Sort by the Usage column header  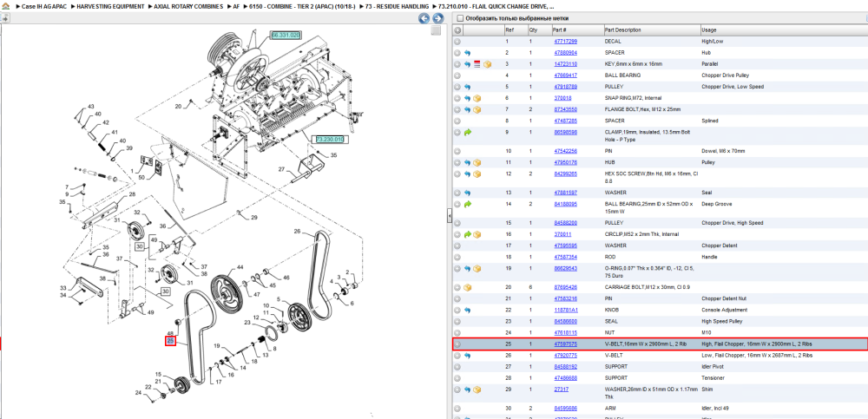pyautogui.click(x=708, y=29)
